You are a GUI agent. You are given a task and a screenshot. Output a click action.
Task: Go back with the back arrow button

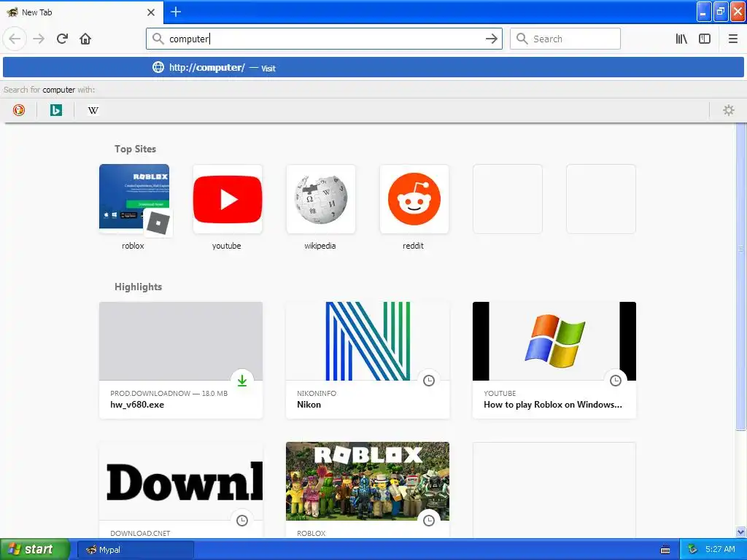[15, 39]
